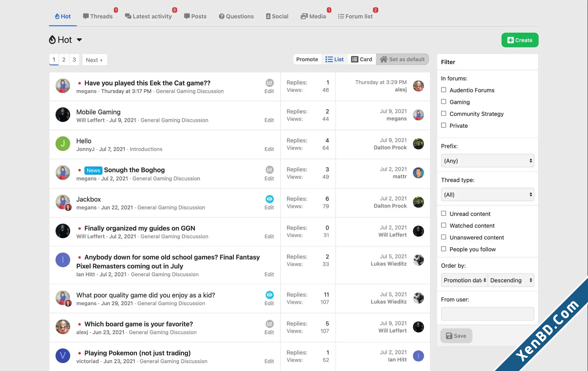Click the Hot flame icon in heading
The height and width of the screenshot is (371, 588).
click(x=52, y=40)
